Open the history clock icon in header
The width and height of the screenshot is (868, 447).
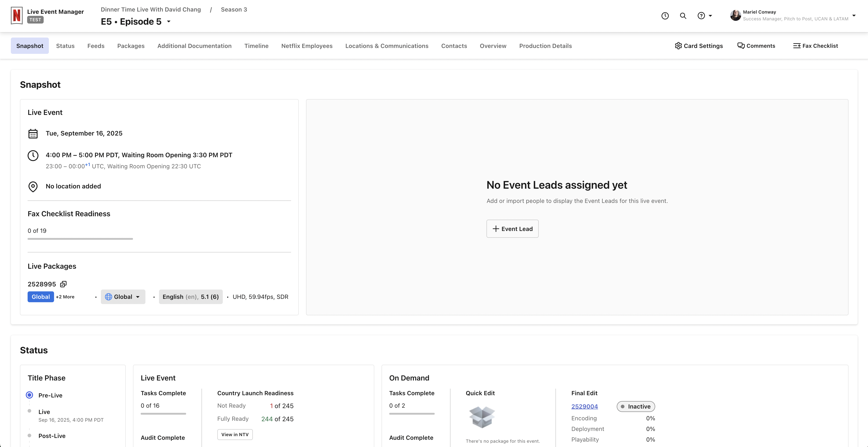(665, 16)
